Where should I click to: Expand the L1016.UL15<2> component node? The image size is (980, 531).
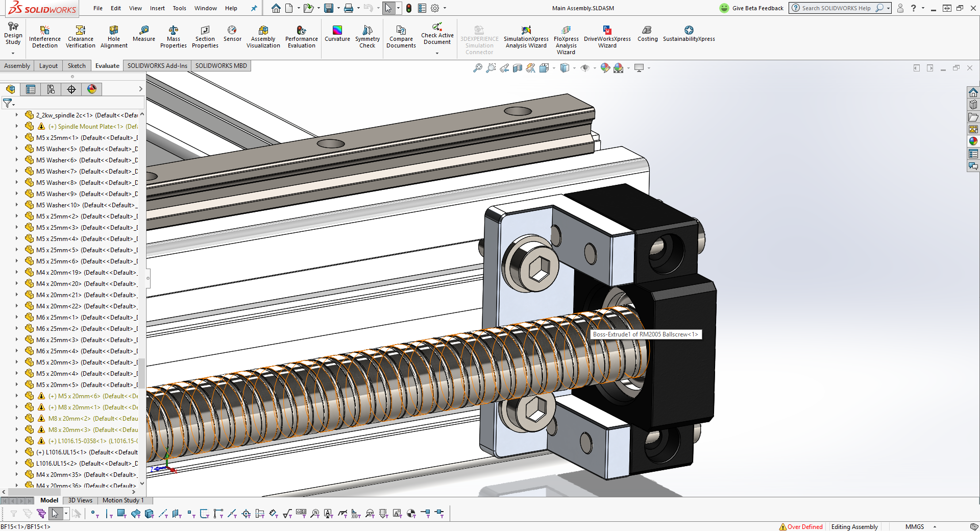pos(17,463)
